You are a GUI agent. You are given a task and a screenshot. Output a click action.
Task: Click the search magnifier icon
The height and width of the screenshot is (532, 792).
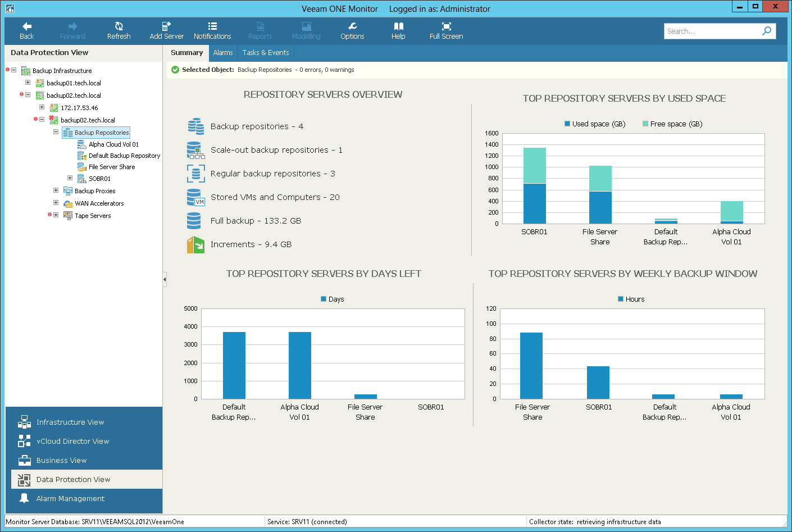(x=766, y=31)
